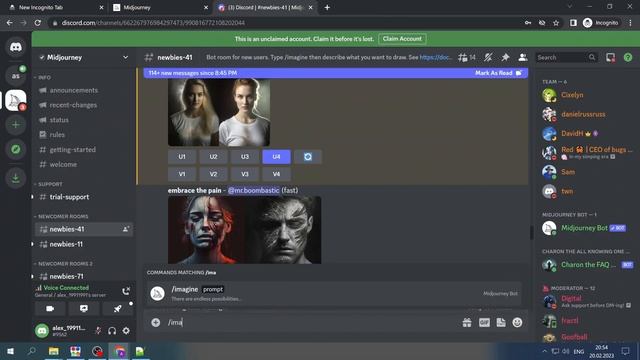Expand the Midjourney server dropdown menu
Image resolution: width=640 pixels, height=360 pixels.
[x=125, y=58]
